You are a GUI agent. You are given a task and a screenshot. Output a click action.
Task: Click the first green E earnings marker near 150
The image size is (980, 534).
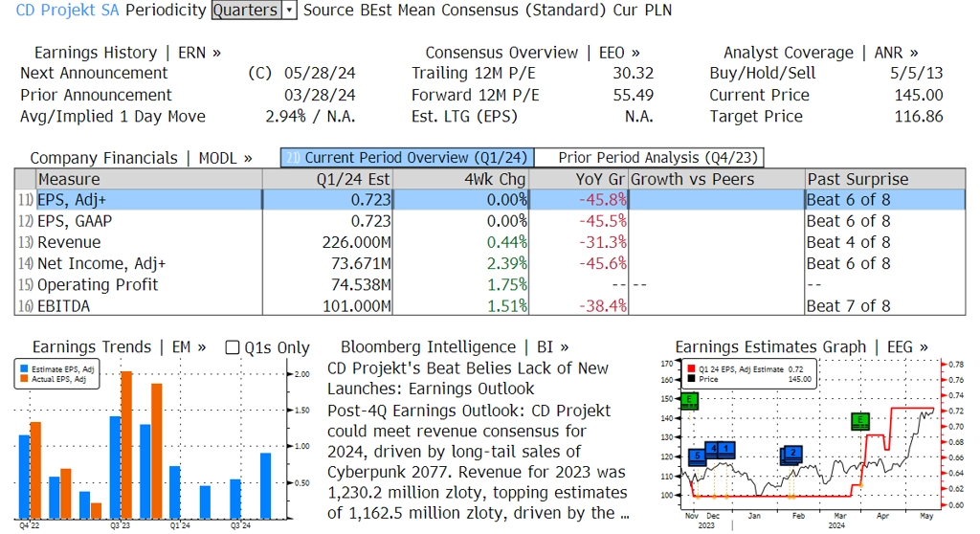[x=689, y=401]
